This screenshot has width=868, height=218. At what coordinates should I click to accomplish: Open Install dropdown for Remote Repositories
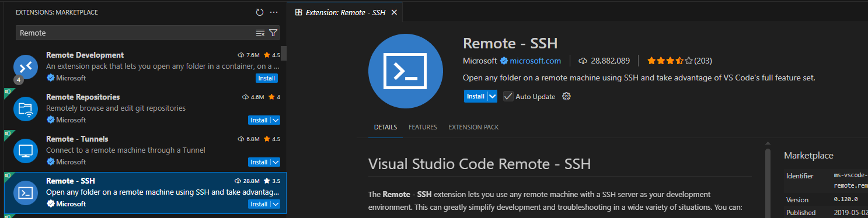coord(276,120)
